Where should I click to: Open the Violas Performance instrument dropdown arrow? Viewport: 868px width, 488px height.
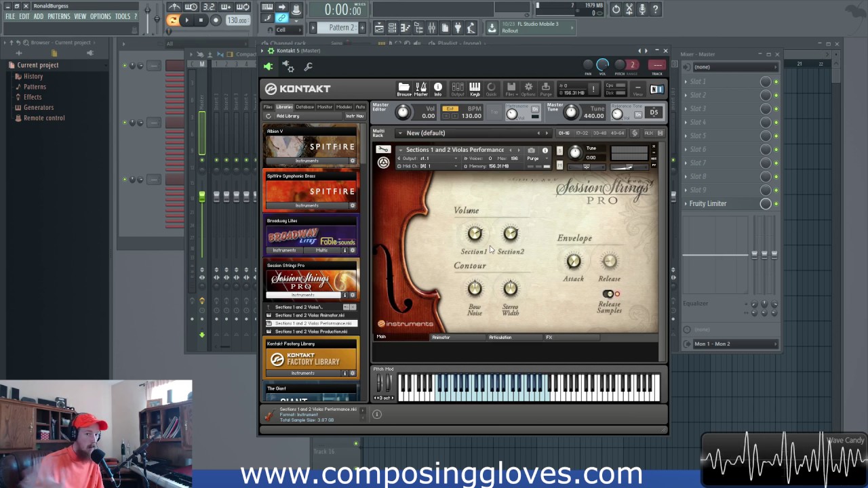401,150
